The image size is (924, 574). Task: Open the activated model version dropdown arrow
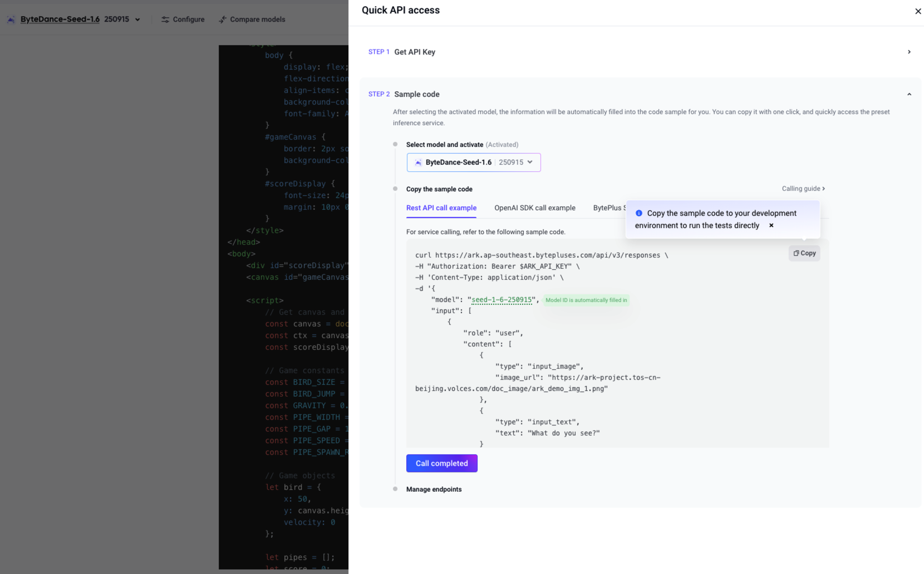tap(530, 162)
